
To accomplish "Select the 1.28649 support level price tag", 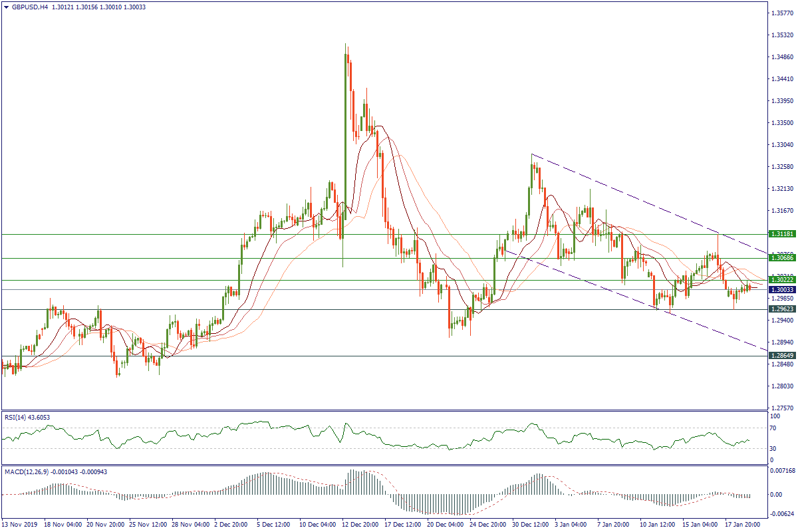I will 779,356.
